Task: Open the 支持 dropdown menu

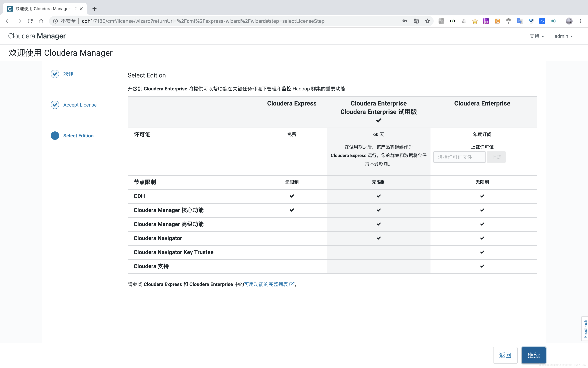Action: tap(537, 36)
